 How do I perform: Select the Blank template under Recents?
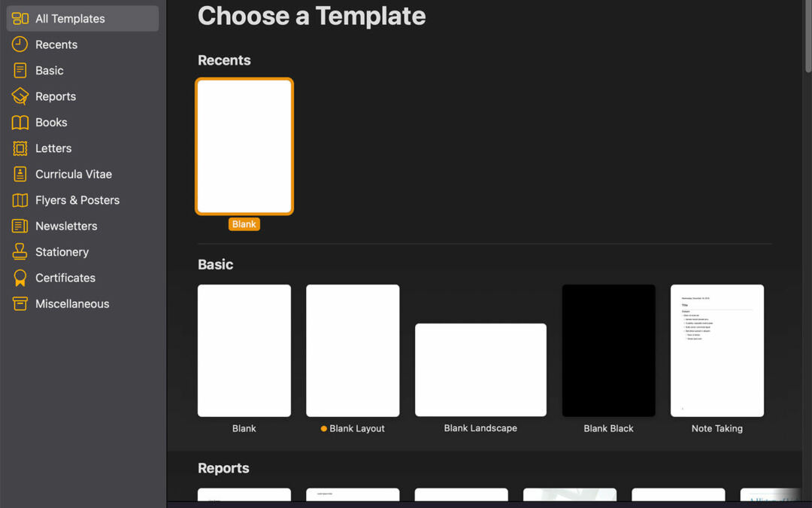click(244, 146)
